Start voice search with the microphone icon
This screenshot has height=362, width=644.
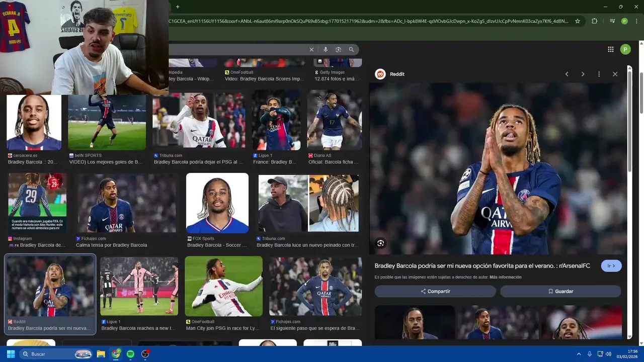[326, 49]
